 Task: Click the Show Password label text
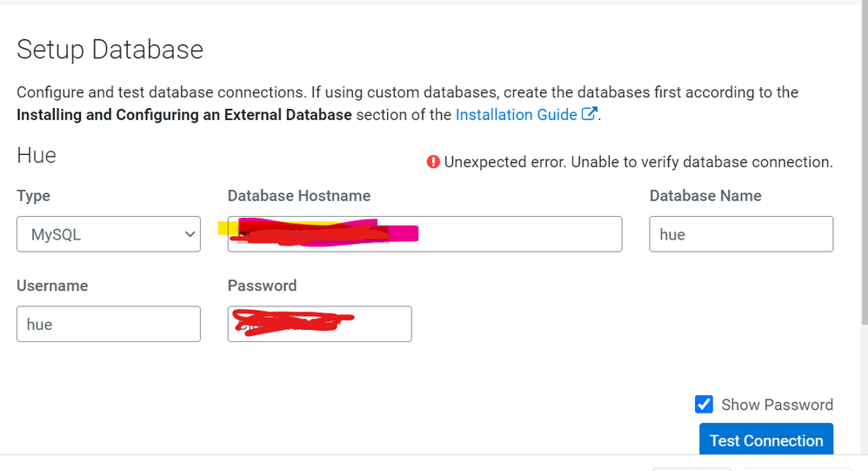tap(777, 405)
